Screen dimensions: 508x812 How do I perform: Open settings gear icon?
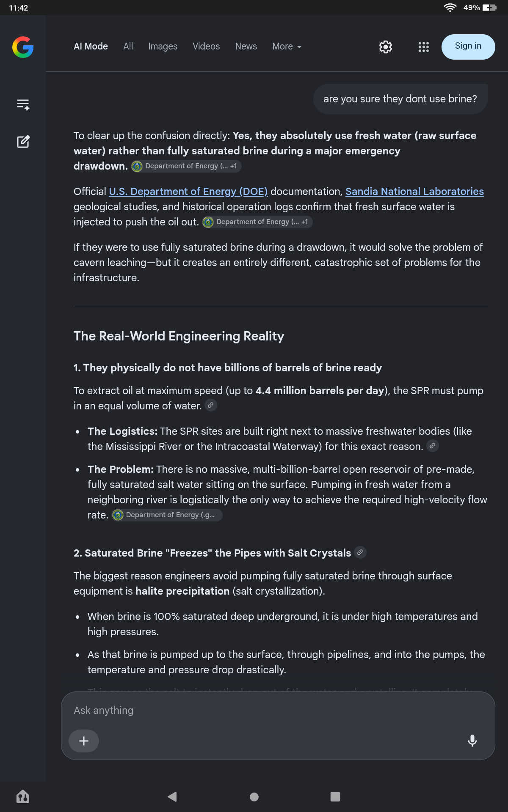pos(386,47)
